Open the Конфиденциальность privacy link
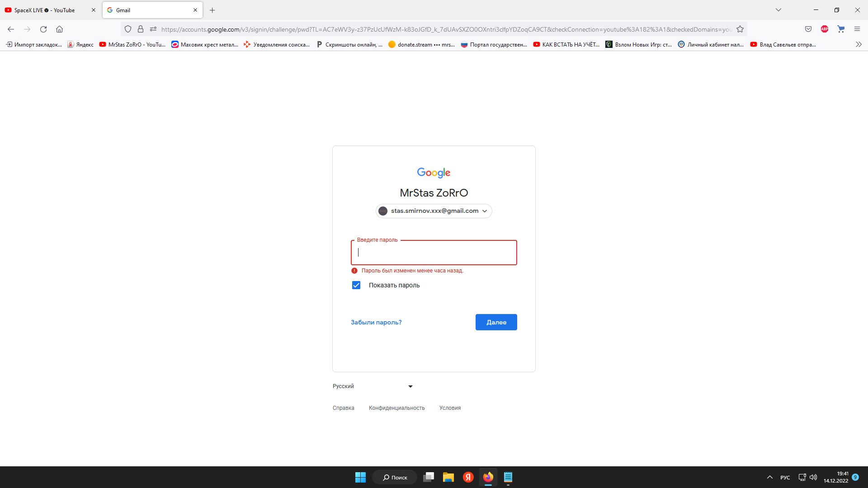 396,408
